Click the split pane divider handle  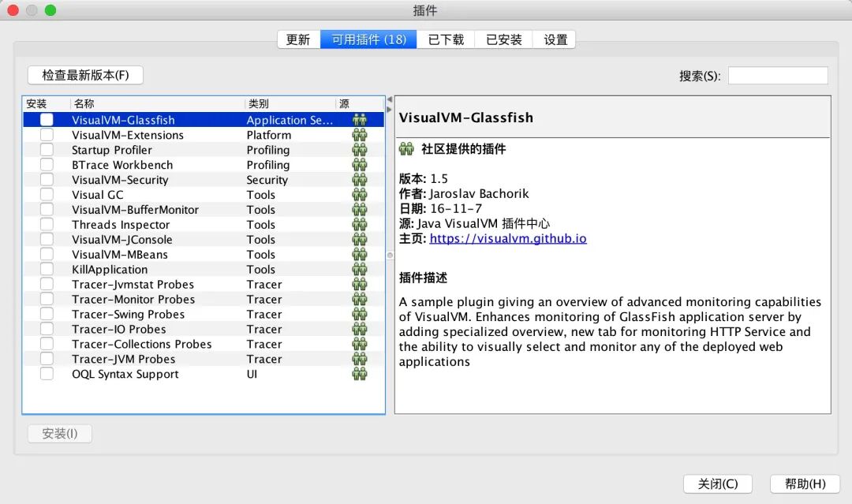(390, 256)
